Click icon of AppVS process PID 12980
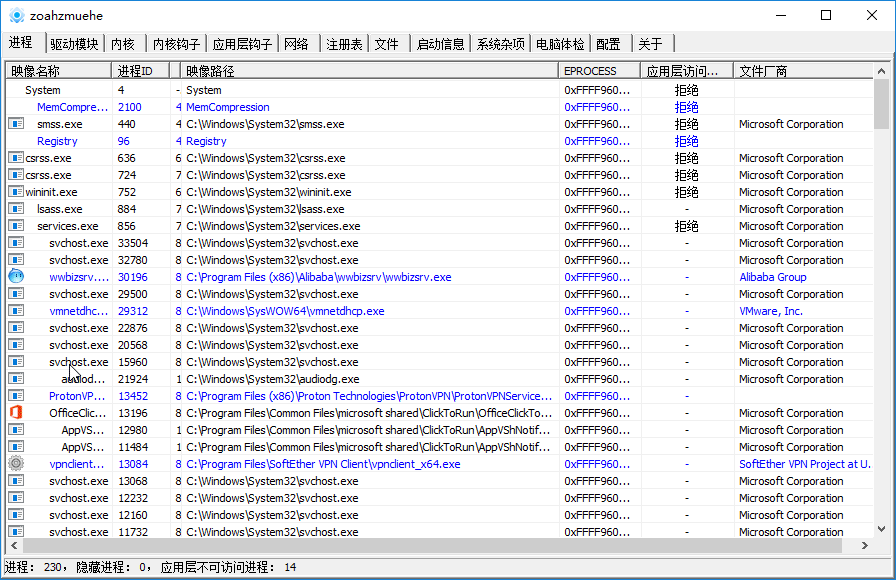 (x=16, y=430)
